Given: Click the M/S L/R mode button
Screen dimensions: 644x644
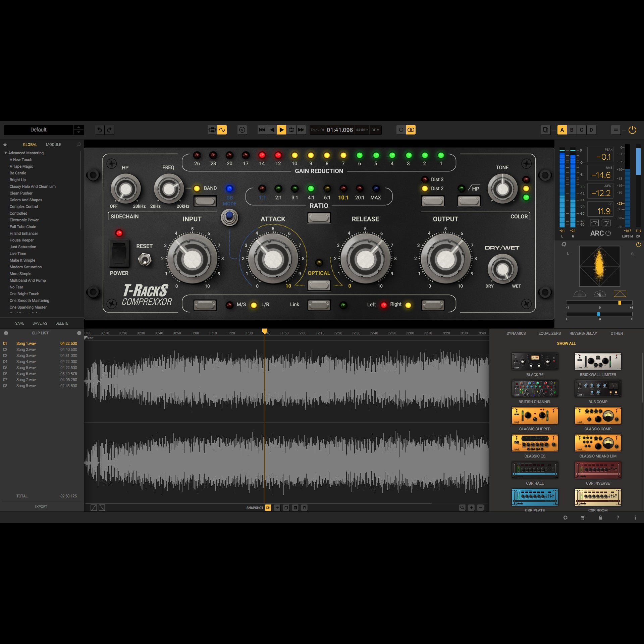Looking at the screenshot, I should click(205, 305).
